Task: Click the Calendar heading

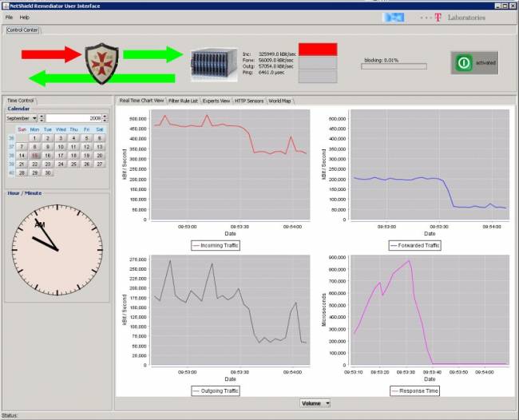Action: 18,109
